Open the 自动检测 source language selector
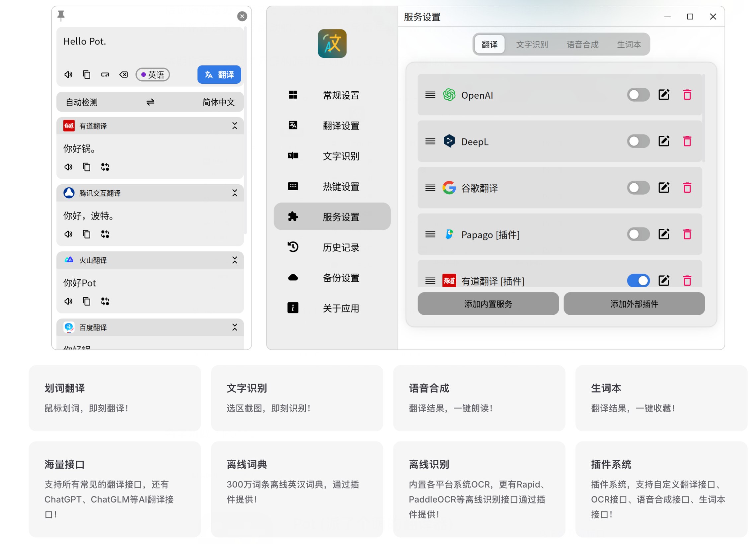 82,102
